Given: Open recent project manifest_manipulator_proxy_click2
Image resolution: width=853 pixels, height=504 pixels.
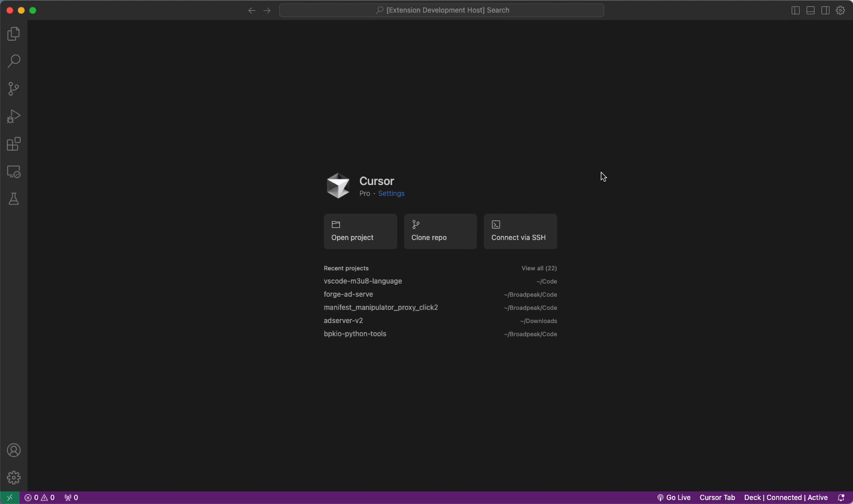Looking at the screenshot, I should point(440,308).
